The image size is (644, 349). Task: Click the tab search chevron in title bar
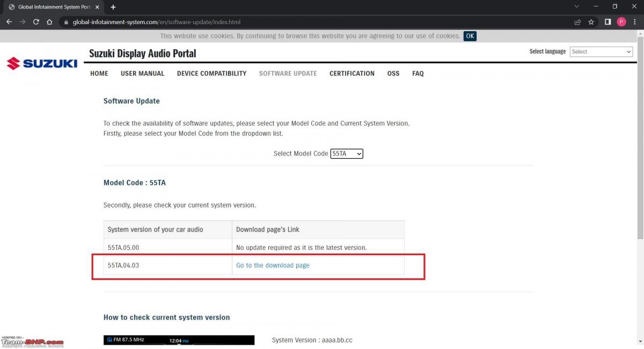[x=577, y=6]
